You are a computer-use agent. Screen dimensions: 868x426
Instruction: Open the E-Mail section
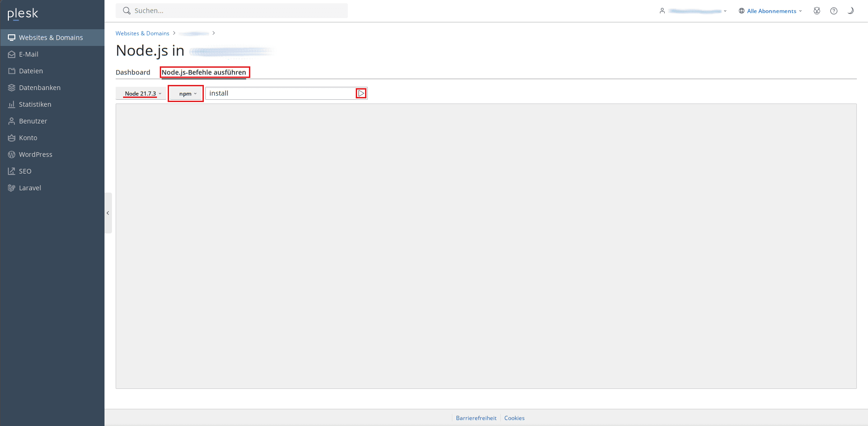pos(52,54)
